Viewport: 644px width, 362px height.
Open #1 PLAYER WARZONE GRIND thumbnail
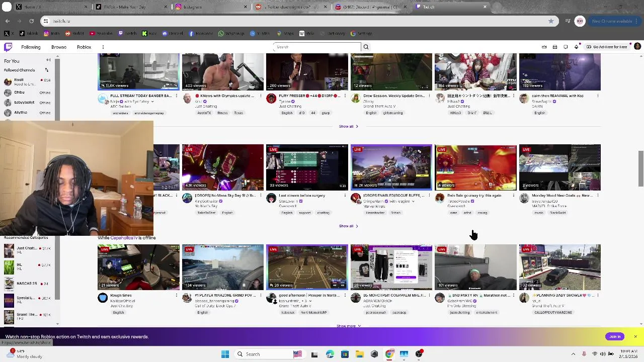coord(222,267)
